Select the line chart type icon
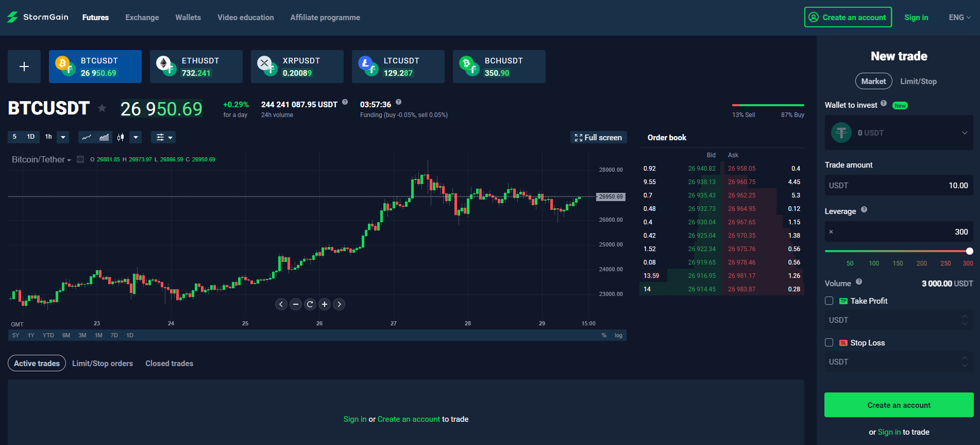 pos(87,137)
